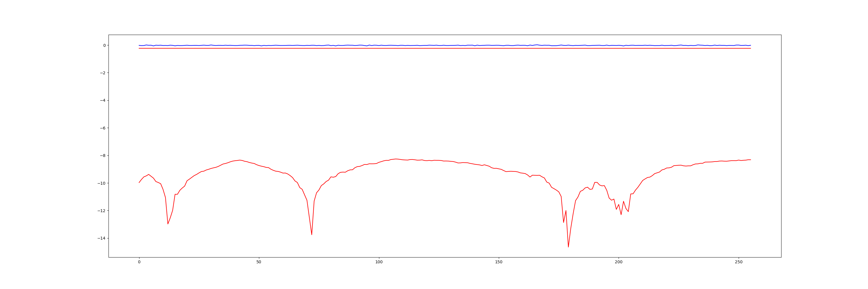Click the y-axis tick label −6
The width and height of the screenshot is (868, 289).
click(102, 128)
